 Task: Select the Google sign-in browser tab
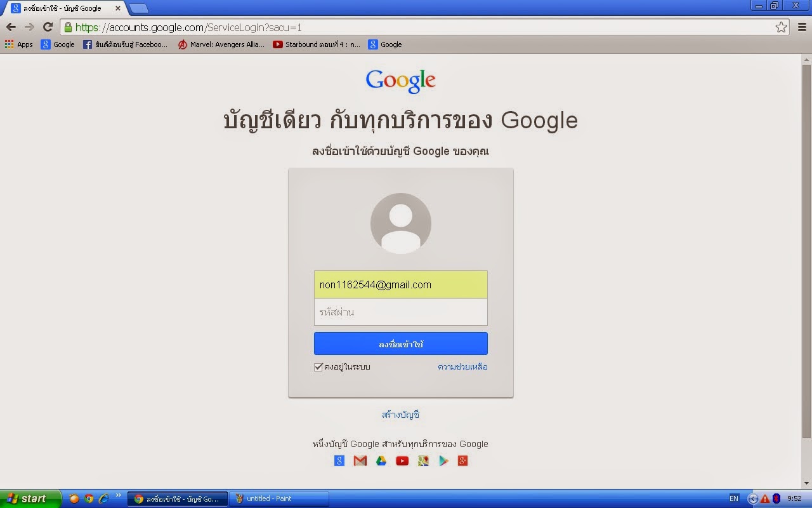click(63, 8)
